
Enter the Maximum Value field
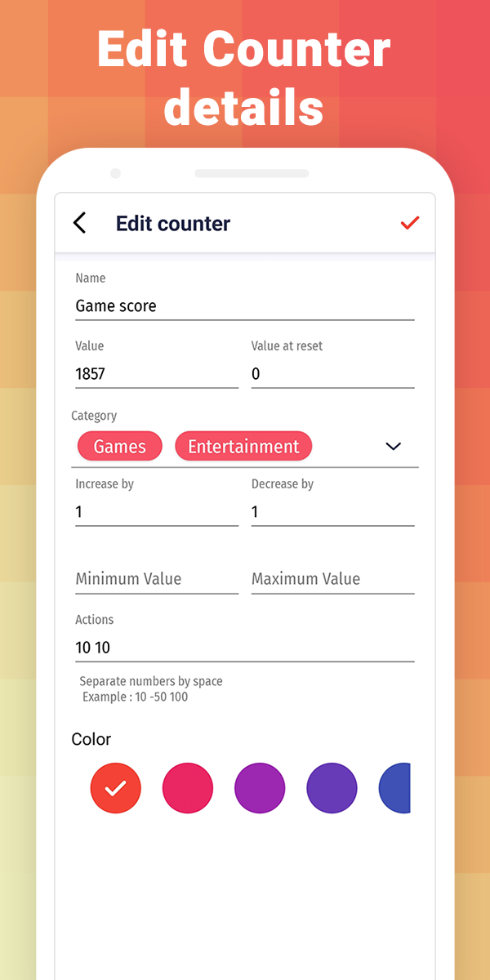coord(332,579)
